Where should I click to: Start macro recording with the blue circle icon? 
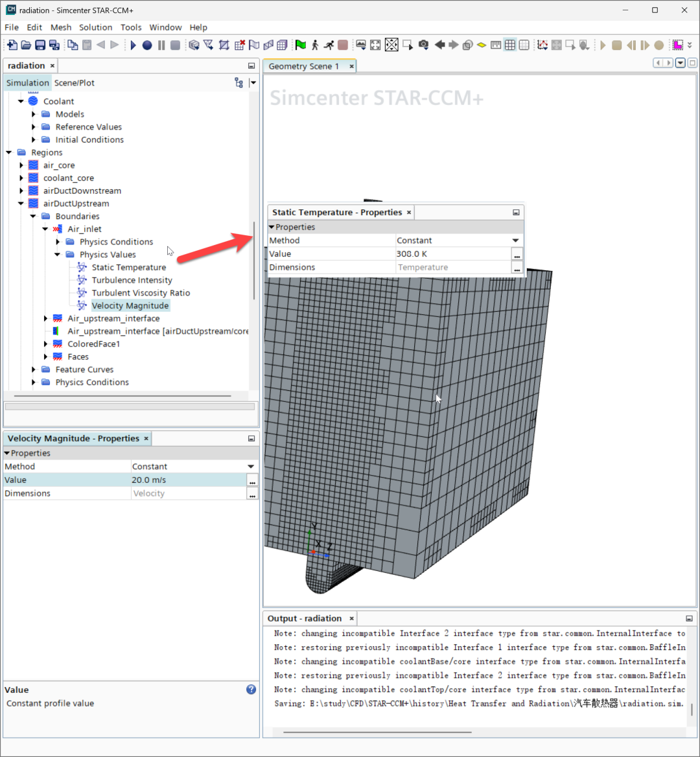coord(147,45)
